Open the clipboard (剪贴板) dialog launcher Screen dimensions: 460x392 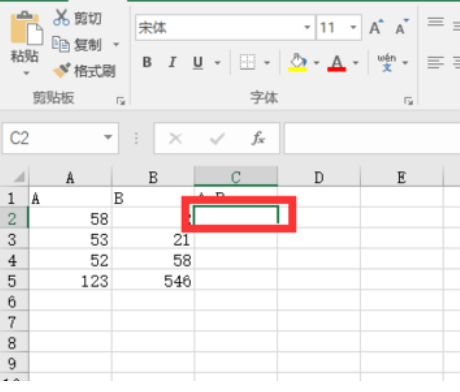pyautogui.click(x=120, y=101)
